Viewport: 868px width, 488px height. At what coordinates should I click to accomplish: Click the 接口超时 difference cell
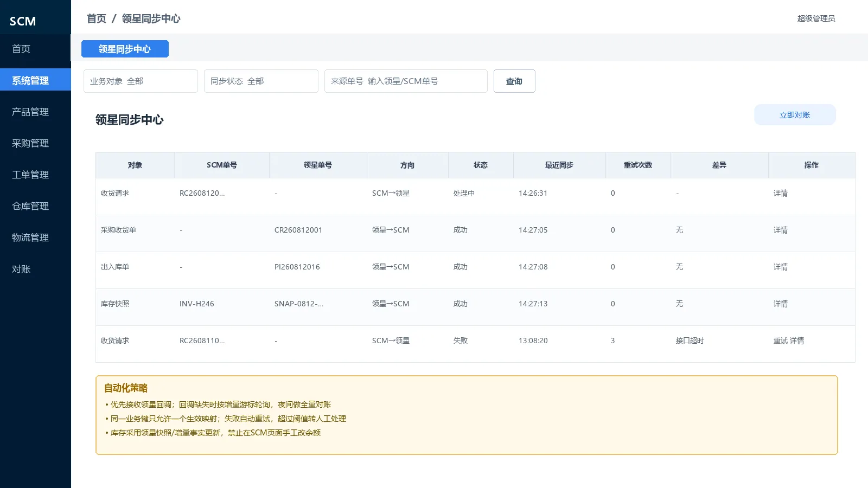tap(690, 341)
